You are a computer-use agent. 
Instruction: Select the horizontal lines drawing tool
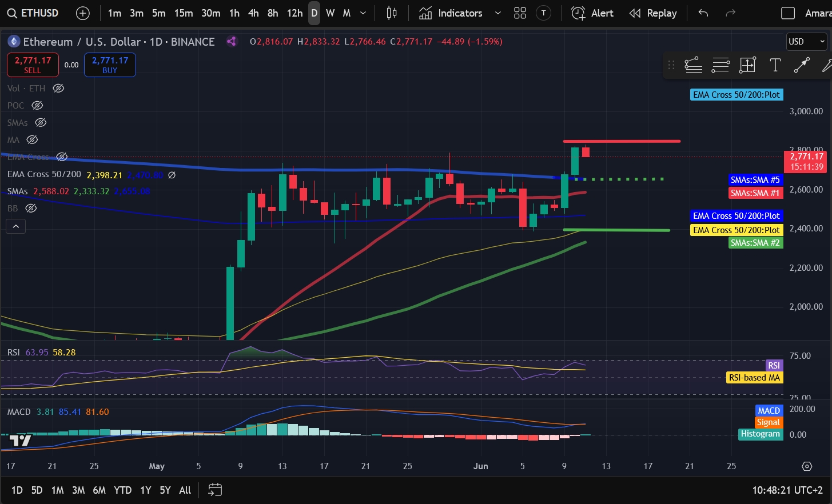click(x=720, y=65)
